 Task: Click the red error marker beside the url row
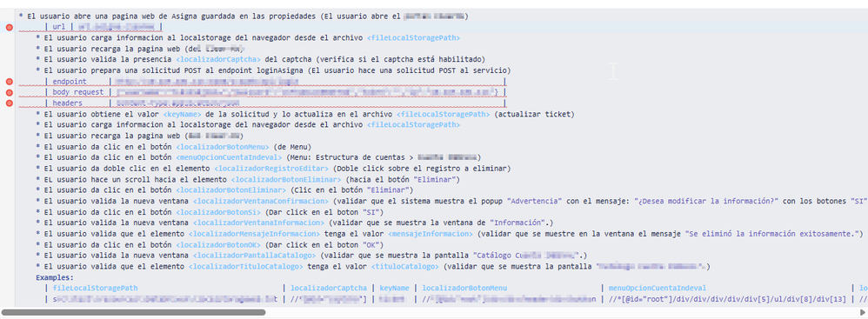click(9, 27)
